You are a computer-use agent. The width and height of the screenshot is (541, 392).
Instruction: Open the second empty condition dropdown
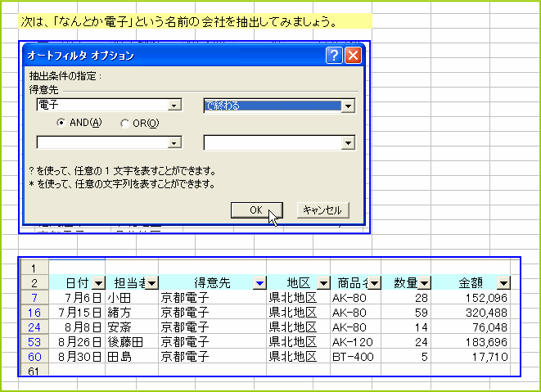348,142
